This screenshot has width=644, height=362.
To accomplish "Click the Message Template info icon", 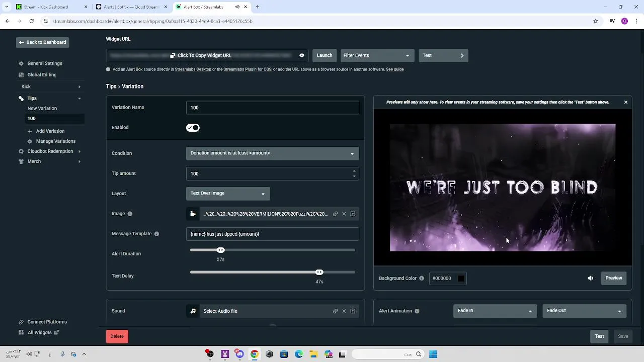I will click(x=156, y=234).
